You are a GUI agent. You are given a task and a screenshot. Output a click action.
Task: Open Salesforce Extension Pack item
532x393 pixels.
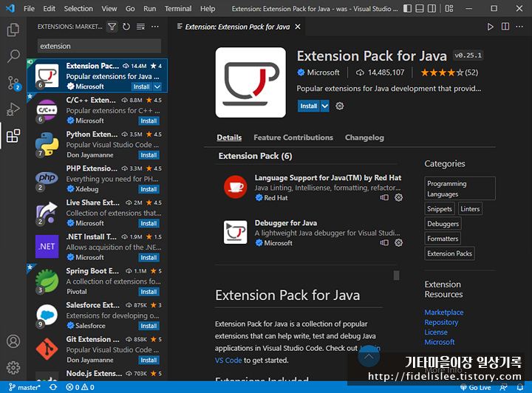pyautogui.click(x=98, y=315)
